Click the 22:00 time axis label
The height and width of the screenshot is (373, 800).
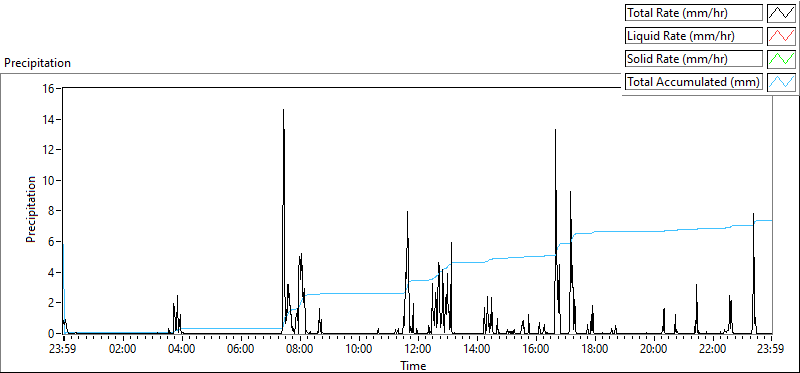click(713, 350)
